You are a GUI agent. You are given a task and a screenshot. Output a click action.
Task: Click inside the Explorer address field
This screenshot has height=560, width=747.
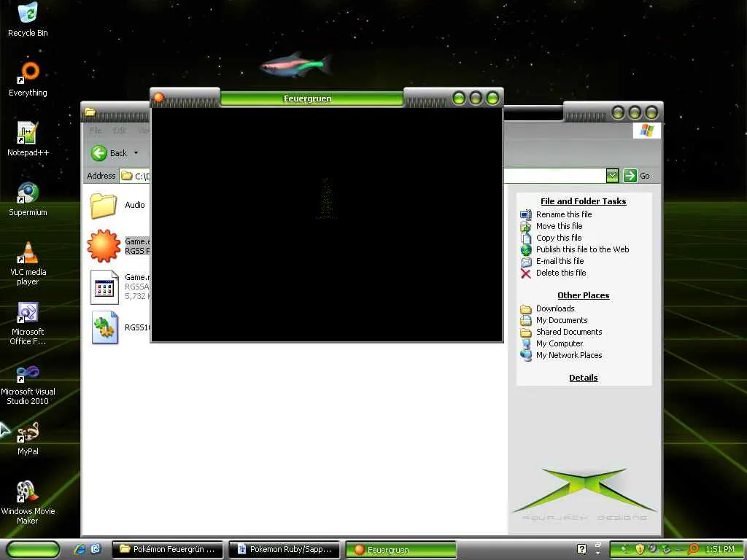click(x=362, y=176)
